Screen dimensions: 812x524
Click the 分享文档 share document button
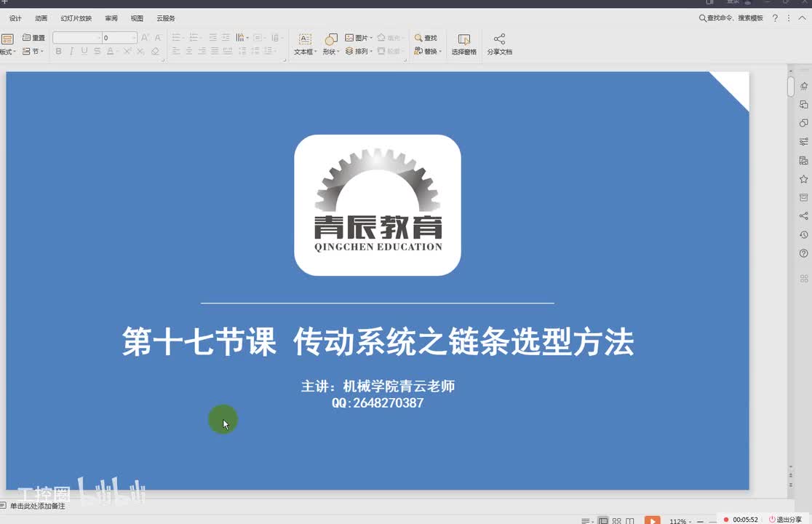[500, 44]
